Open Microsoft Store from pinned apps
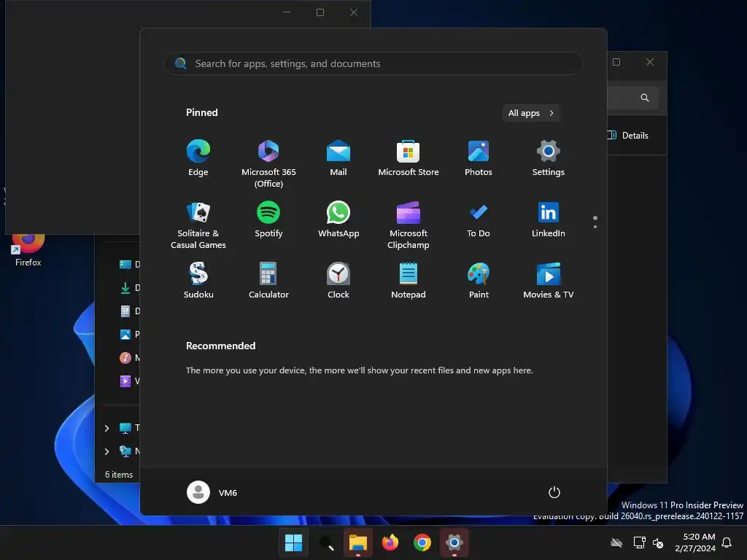This screenshot has width=747, height=560. tap(409, 157)
